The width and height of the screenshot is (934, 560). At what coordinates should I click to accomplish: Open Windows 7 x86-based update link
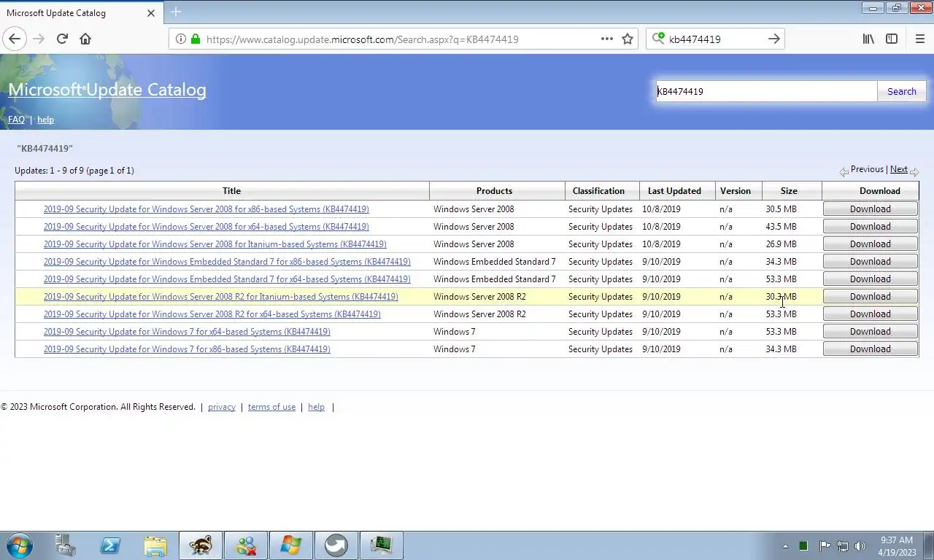point(187,349)
